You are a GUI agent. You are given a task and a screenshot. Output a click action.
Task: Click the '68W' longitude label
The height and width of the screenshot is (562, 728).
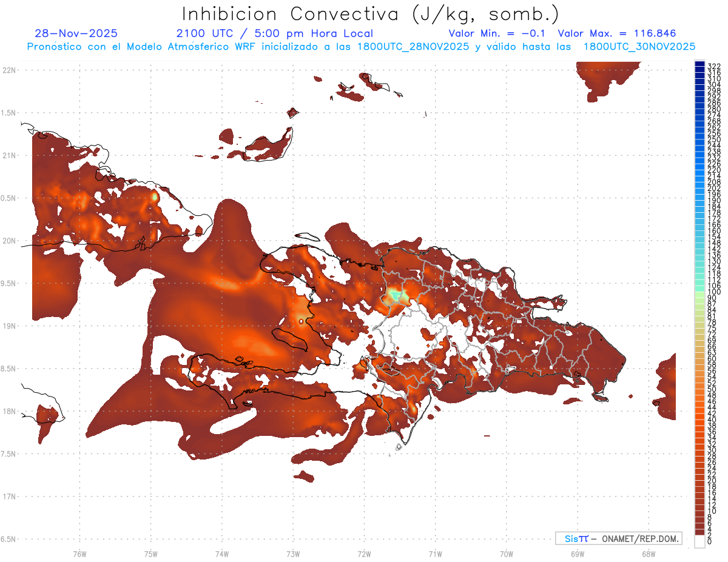649,554
